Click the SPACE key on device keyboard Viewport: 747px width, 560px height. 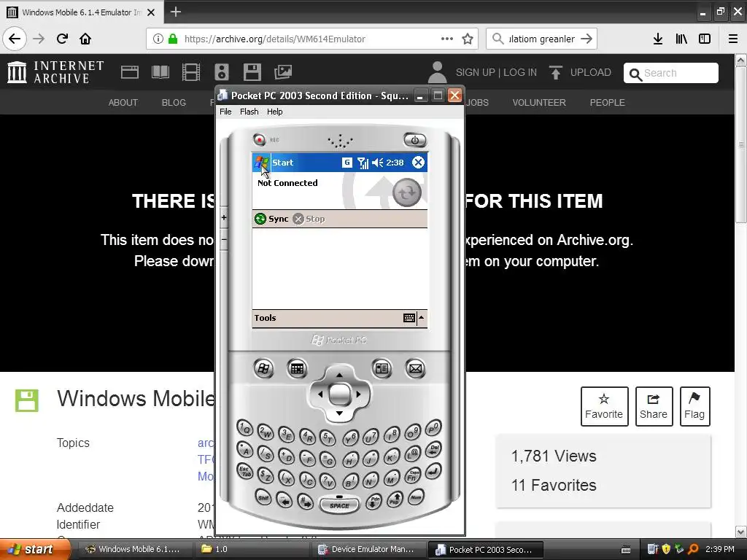339,505
